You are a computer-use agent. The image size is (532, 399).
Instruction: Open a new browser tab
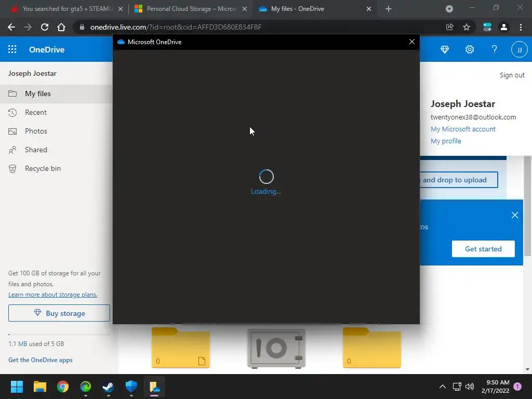[x=389, y=9]
